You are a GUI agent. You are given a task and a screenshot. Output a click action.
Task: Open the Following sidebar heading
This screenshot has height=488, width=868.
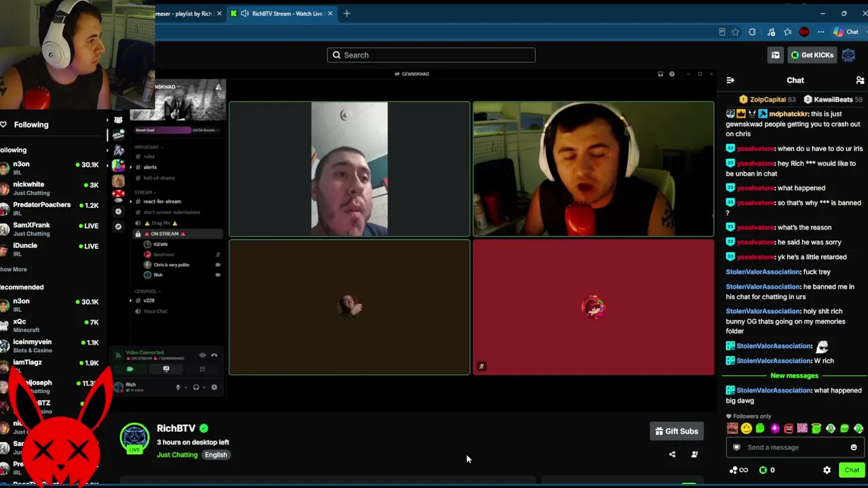tap(31, 125)
